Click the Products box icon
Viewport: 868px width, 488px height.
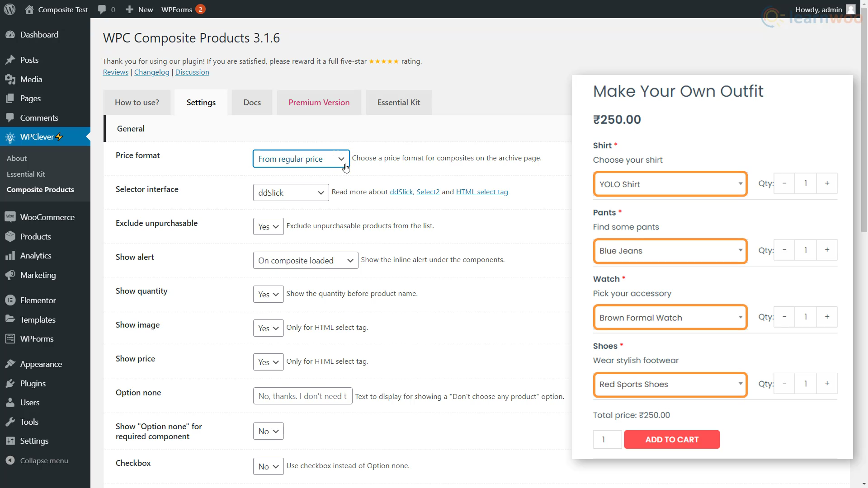10,237
